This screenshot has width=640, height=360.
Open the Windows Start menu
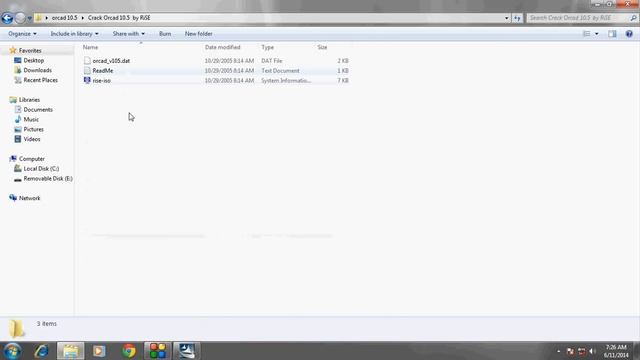tap(12, 351)
